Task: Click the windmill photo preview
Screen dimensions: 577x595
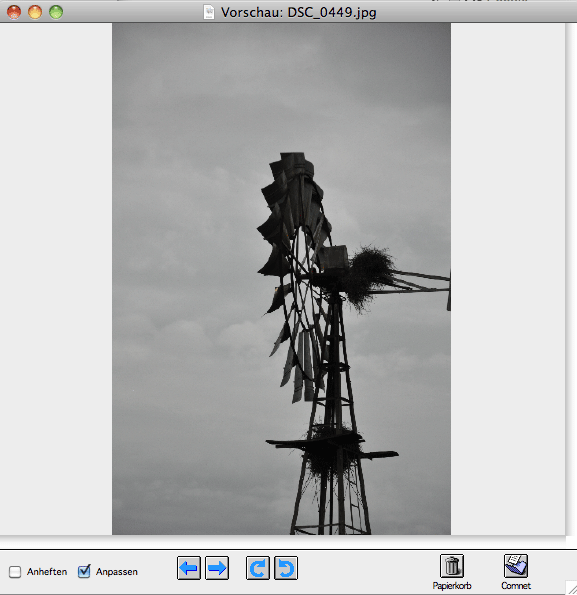Action: coord(281,279)
